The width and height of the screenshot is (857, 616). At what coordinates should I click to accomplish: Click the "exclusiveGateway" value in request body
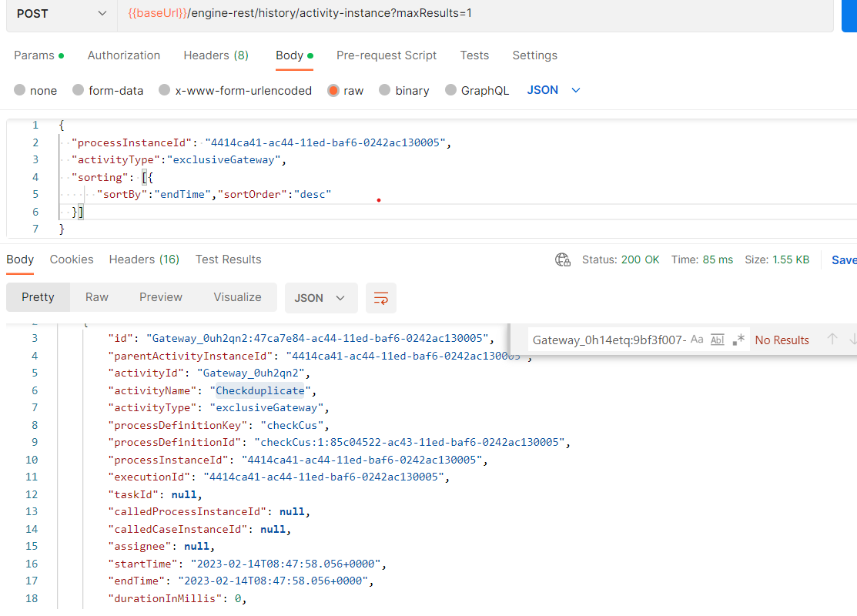(x=223, y=159)
